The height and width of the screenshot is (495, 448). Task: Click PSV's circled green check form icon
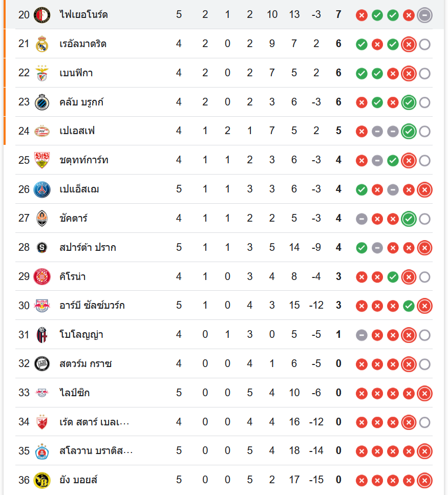pos(408,132)
